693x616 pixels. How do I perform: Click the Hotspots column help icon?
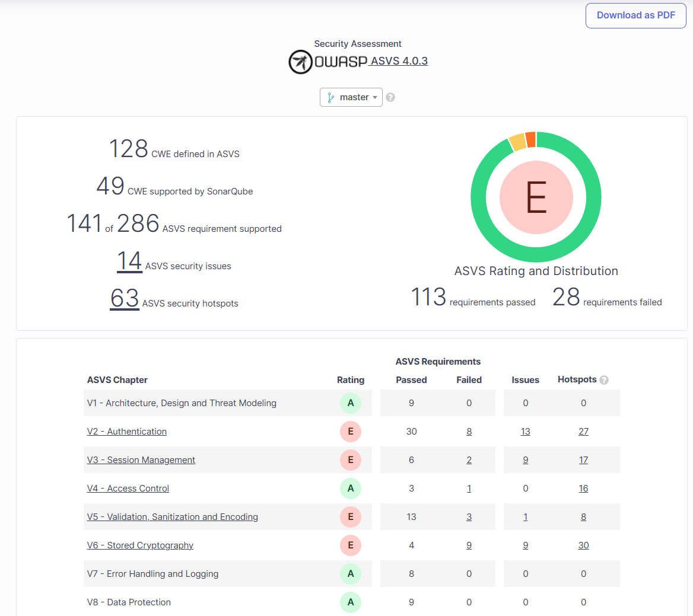tap(604, 380)
